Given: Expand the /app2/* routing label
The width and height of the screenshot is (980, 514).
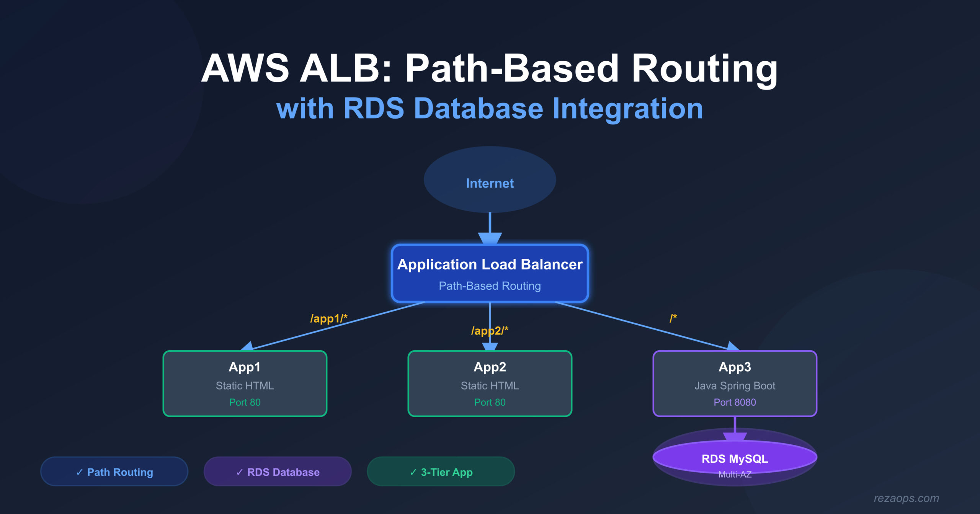Looking at the screenshot, I should point(490,331).
